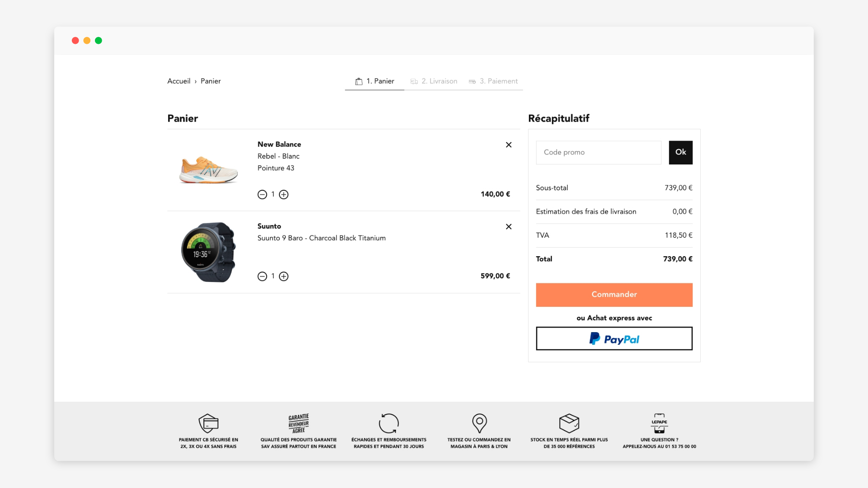This screenshot has height=488, width=868.
Task: Click the LEPAPE phone question icon
Action: [659, 423]
